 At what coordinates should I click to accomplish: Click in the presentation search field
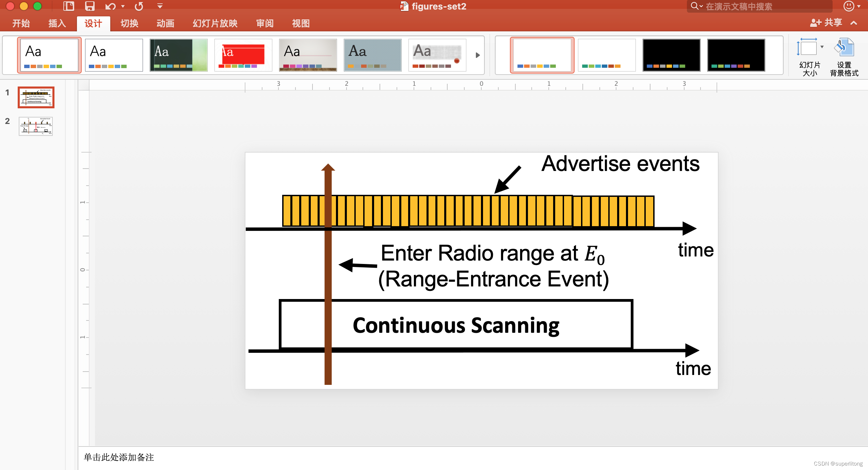coord(759,6)
